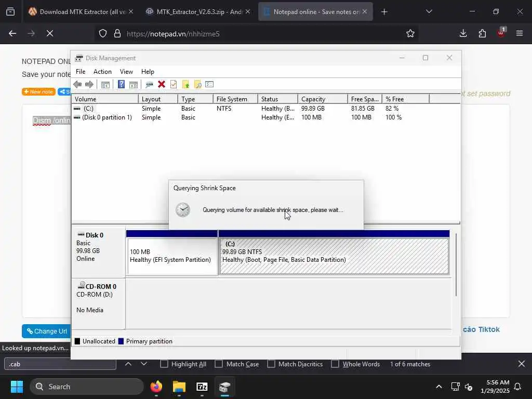Click the folder with magnifier toolbar icon
The height and width of the screenshot is (399, 532).
(x=198, y=85)
